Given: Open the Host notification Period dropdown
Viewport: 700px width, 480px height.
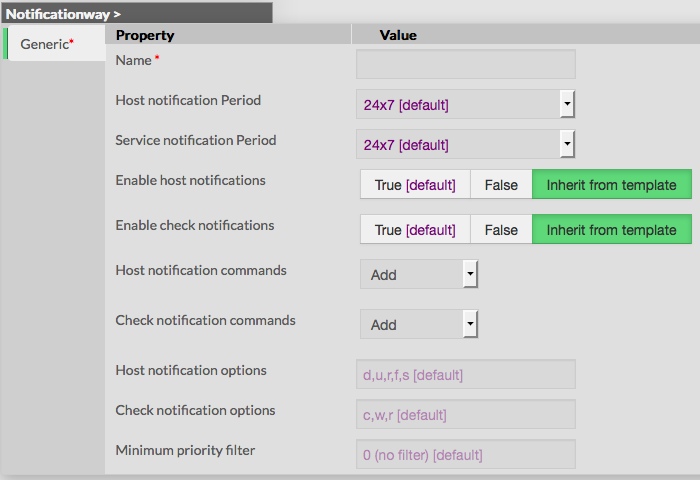Looking at the screenshot, I should coord(466,104).
